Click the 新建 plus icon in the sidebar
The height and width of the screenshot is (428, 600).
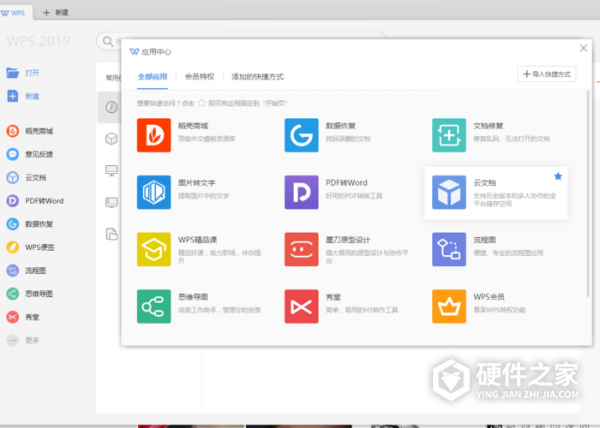click(13, 96)
